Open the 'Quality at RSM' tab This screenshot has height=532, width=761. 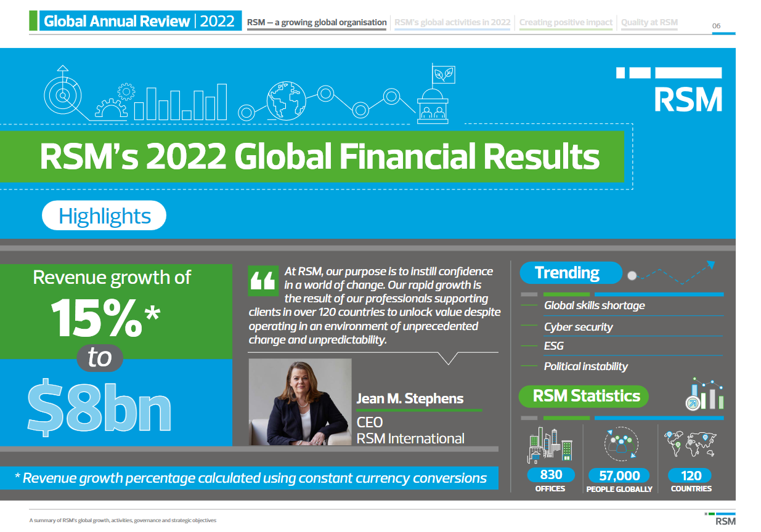(649, 22)
